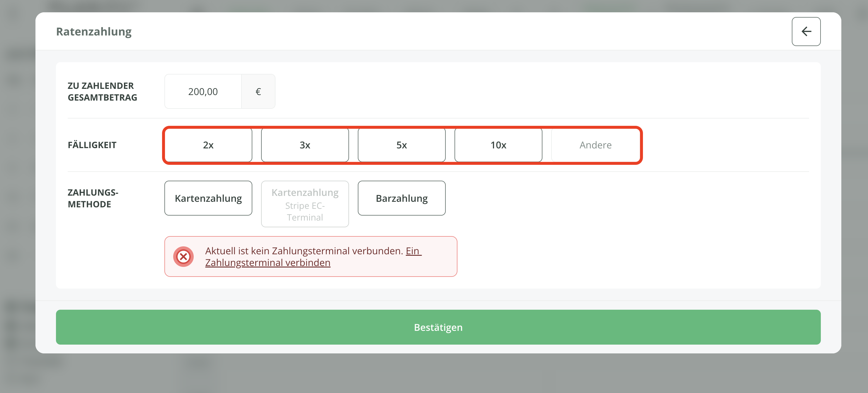Select the 2x installment option

click(x=208, y=145)
